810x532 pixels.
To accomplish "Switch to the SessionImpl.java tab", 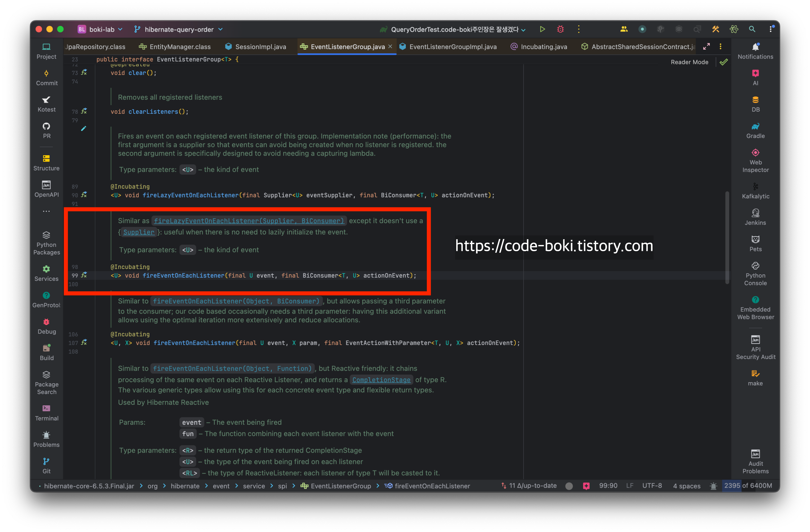I will 260,47.
